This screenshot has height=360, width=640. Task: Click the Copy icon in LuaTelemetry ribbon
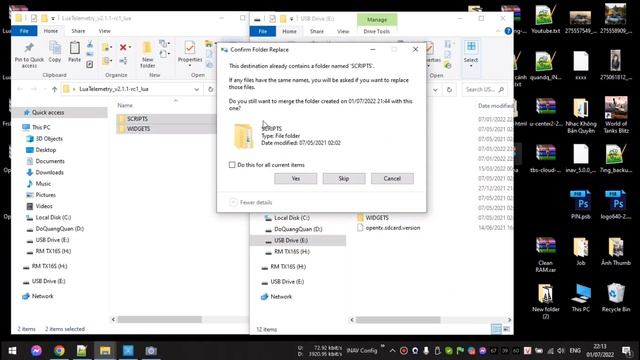(55, 52)
